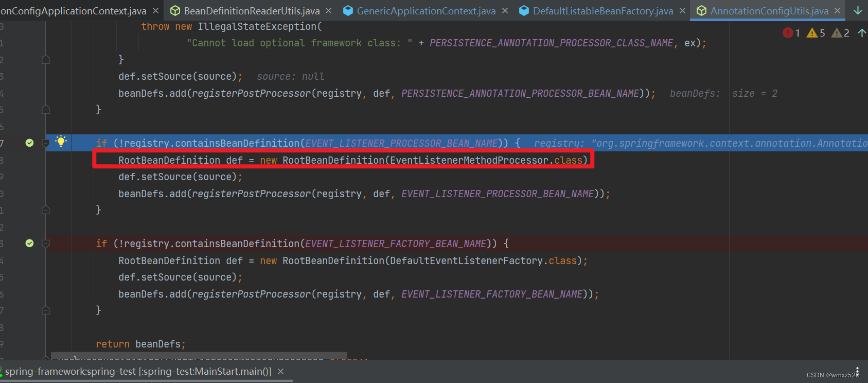Click DefaultEventListenerFactory class reference
The height and width of the screenshot is (383, 868).
click(x=466, y=261)
